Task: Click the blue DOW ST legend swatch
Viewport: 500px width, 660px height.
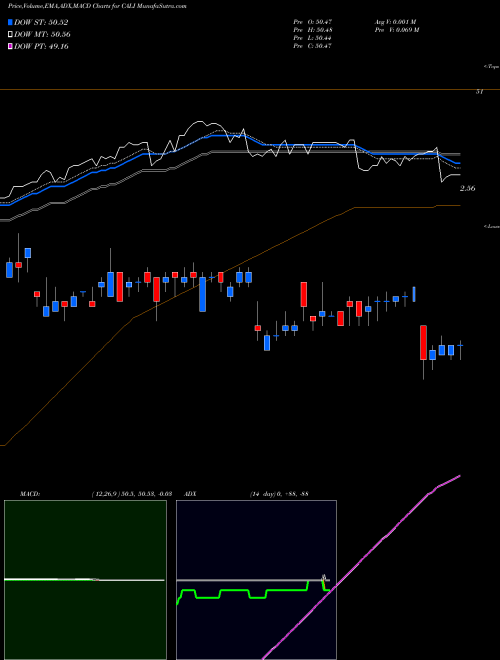Action: point(10,22)
